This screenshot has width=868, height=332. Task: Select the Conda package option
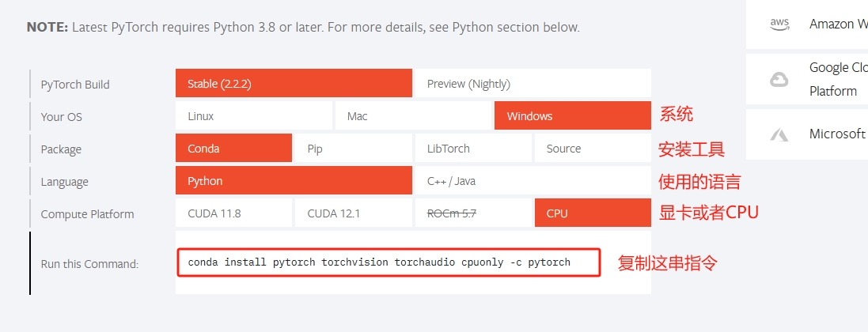point(233,148)
